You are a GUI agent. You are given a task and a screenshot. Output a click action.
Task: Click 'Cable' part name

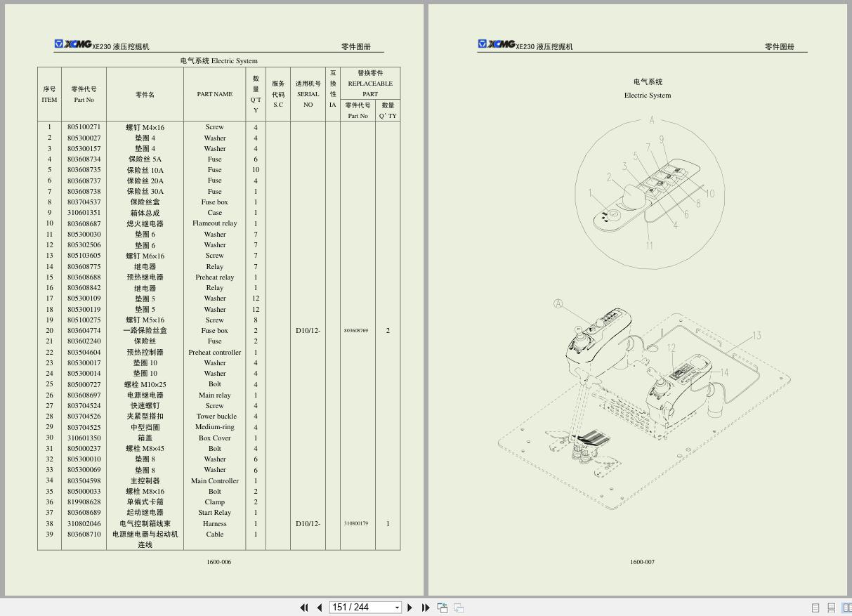(x=214, y=535)
